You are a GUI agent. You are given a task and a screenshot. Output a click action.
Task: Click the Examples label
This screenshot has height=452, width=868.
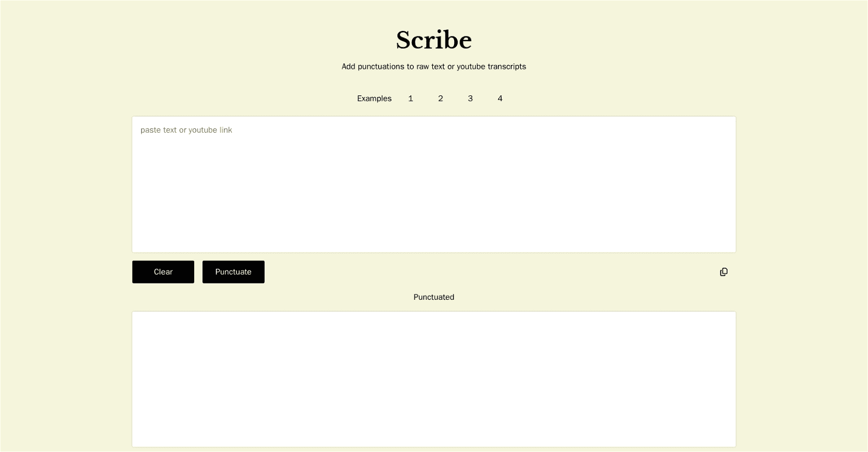coord(374,98)
